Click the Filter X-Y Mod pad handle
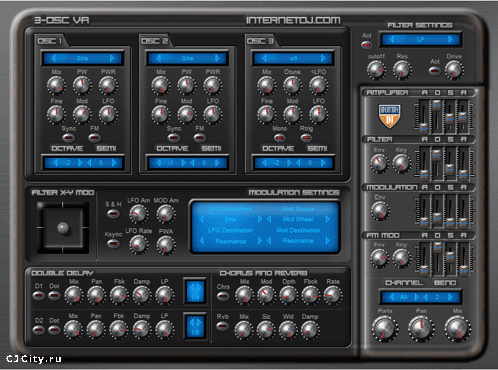Viewport: 498px width, 370px height. [x=63, y=228]
